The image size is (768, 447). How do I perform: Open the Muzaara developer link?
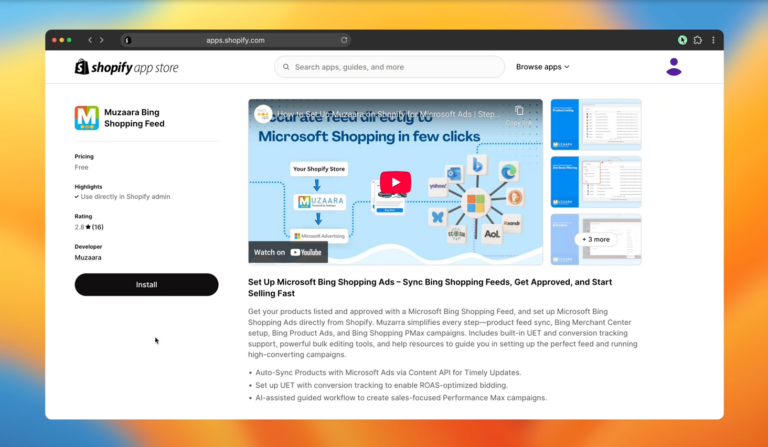(88, 258)
